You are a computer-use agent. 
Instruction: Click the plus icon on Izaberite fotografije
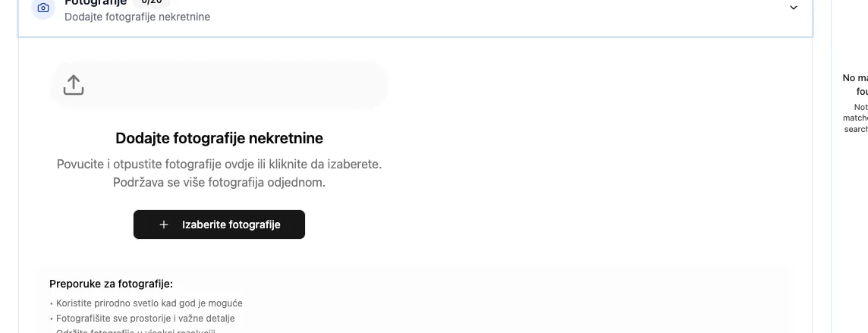click(x=164, y=225)
